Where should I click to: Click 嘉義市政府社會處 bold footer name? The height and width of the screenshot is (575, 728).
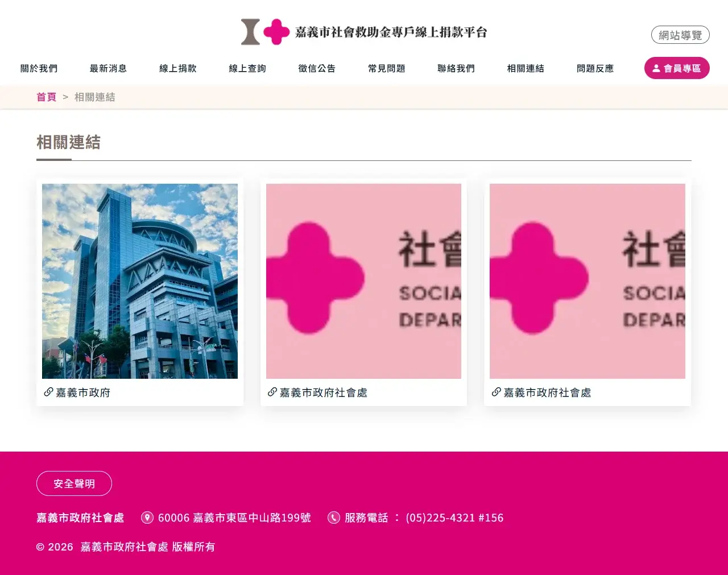[x=80, y=518]
